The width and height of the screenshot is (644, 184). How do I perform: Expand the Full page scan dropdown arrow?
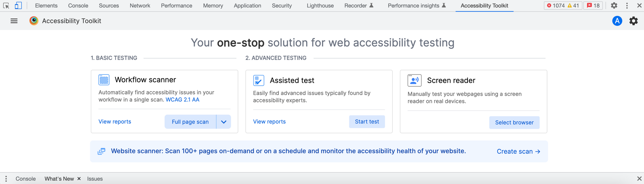tap(224, 122)
